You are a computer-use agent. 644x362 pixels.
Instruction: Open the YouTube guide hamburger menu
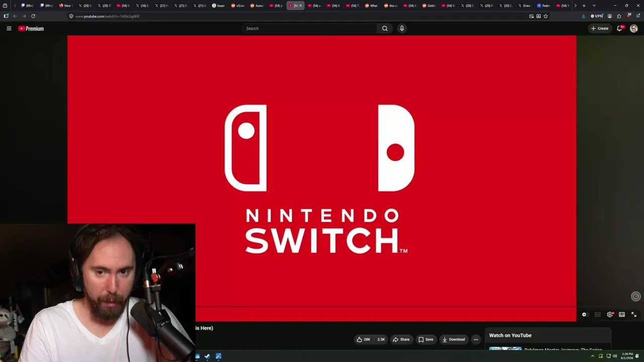(x=9, y=29)
